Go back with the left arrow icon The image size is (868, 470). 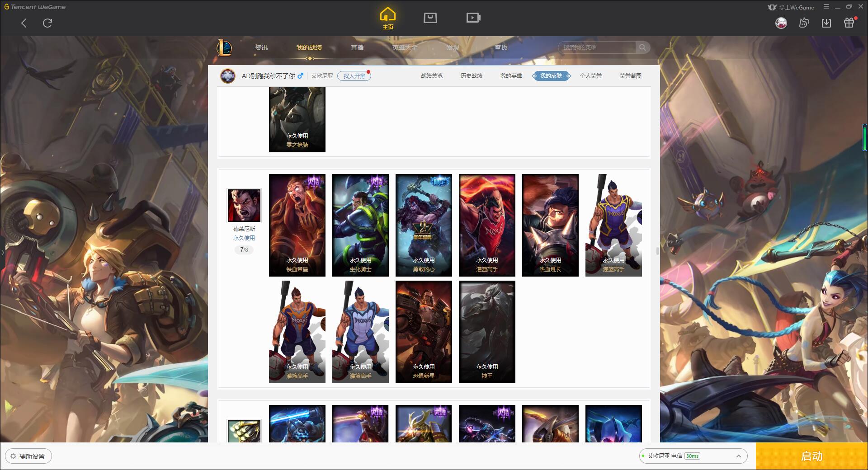(x=24, y=23)
